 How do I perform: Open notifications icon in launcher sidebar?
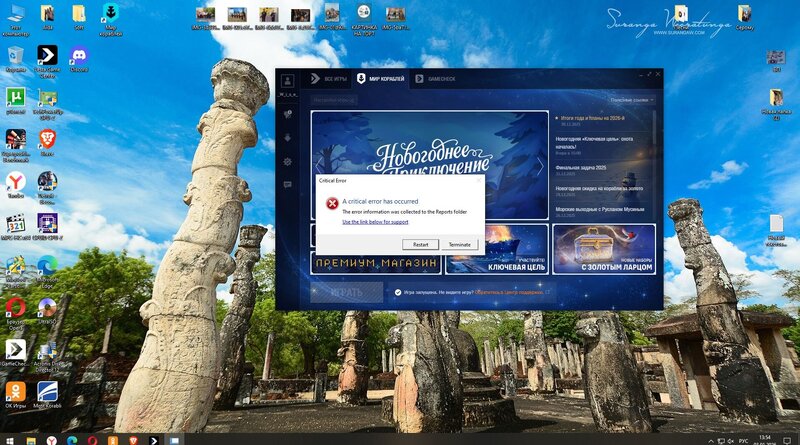pos(288,115)
